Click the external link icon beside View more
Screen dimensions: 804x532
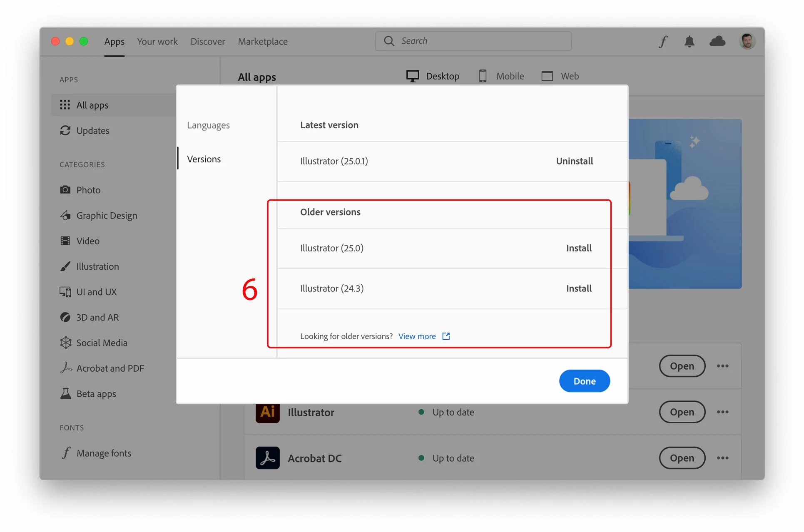point(446,336)
